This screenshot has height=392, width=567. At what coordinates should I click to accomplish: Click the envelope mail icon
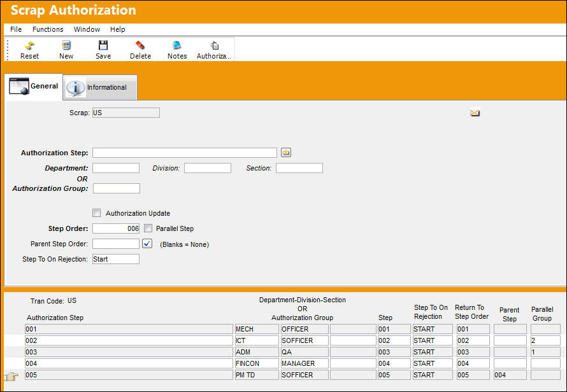tap(475, 113)
